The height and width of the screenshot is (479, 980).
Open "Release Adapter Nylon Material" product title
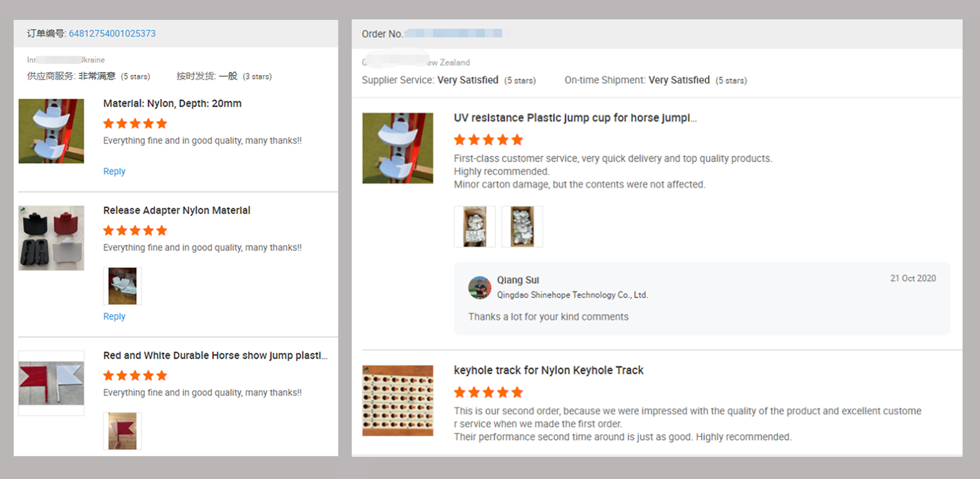(x=176, y=211)
